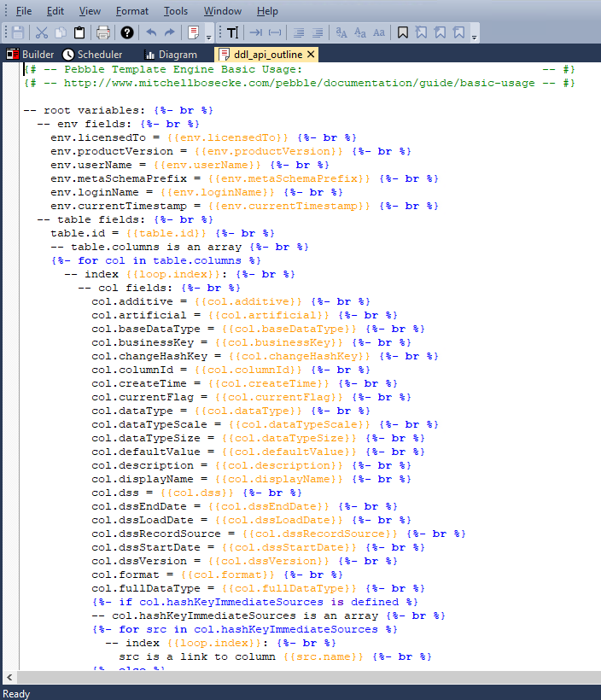The width and height of the screenshot is (601, 700).
Task: Click the decrease indent icon
Action: pos(299,32)
